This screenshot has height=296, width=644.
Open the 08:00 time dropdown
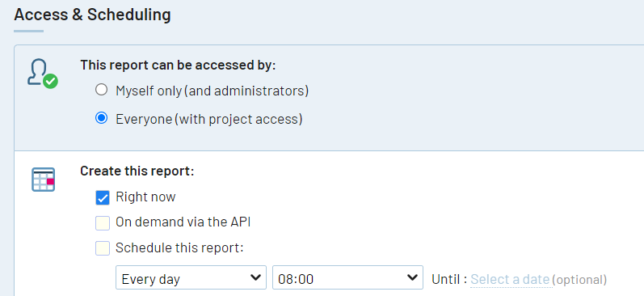tap(348, 278)
